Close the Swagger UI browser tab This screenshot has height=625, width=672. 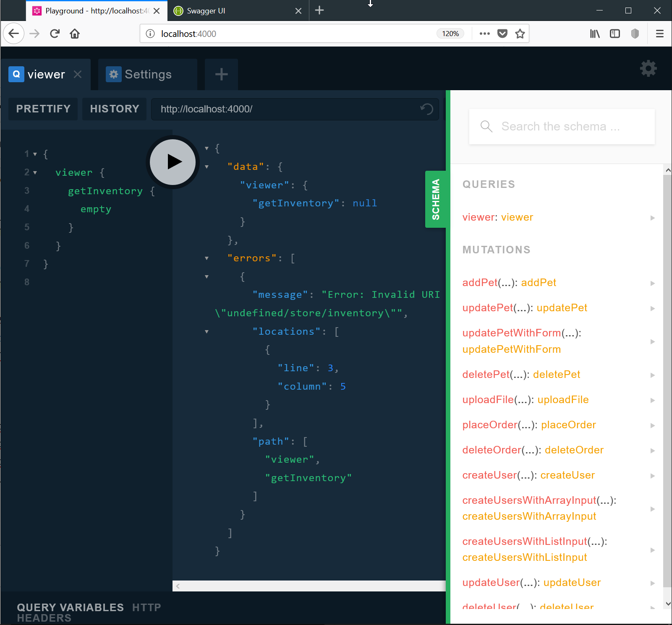(x=298, y=11)
